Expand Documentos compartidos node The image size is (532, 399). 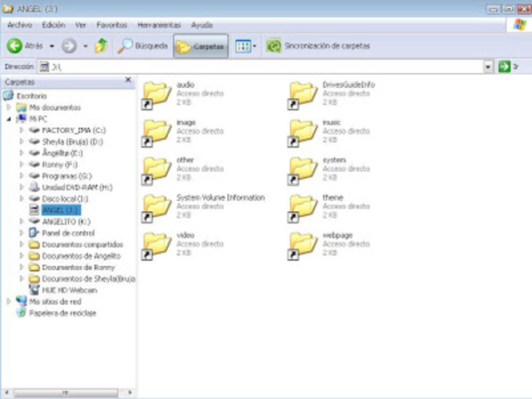[22, 244]
